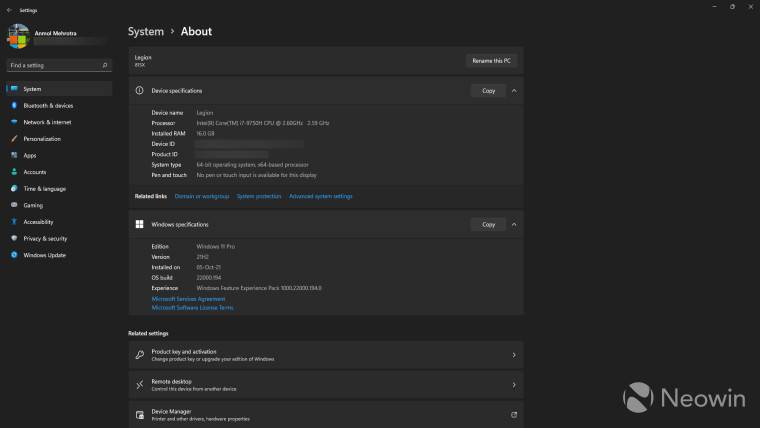The width and height of the screenshot is (760, 428).
Task: Click the Windows logo beside Windows specifications
Action: click(140, 224)
